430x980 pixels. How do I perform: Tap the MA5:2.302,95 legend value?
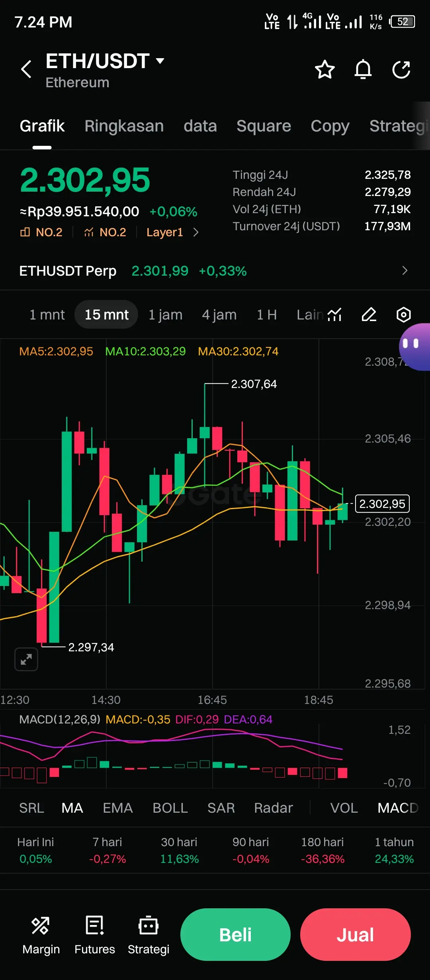56,351
